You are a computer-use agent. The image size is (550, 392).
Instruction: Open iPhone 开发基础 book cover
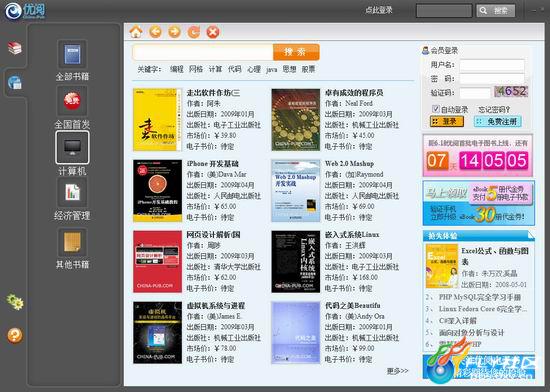(x=157, y=191)
